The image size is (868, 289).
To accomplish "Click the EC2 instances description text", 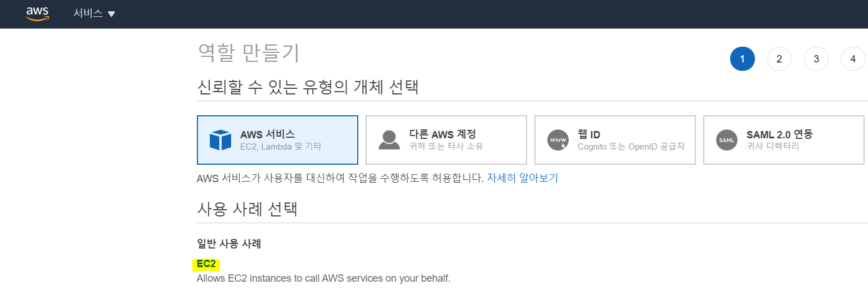I will click(x=323, y=278).
